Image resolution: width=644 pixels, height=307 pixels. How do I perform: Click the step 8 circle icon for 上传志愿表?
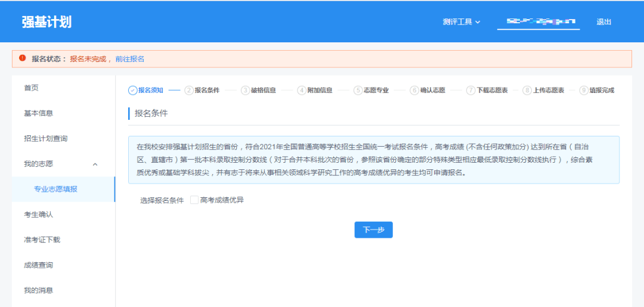click(527, 91)
